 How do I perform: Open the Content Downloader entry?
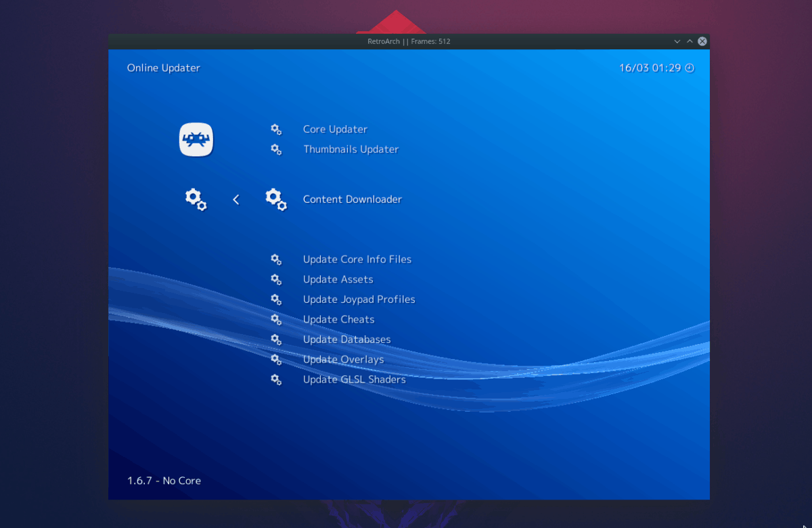click(353, 199)
